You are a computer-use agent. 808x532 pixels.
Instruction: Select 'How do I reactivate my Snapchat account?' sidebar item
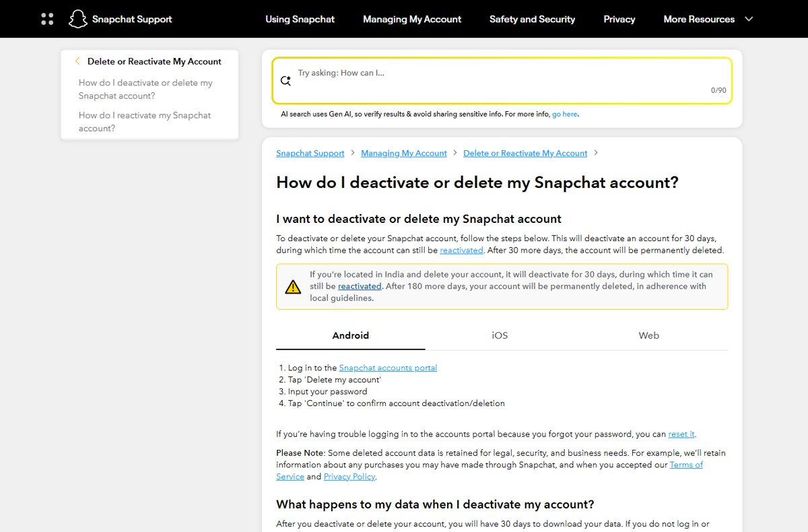[145, 122]
